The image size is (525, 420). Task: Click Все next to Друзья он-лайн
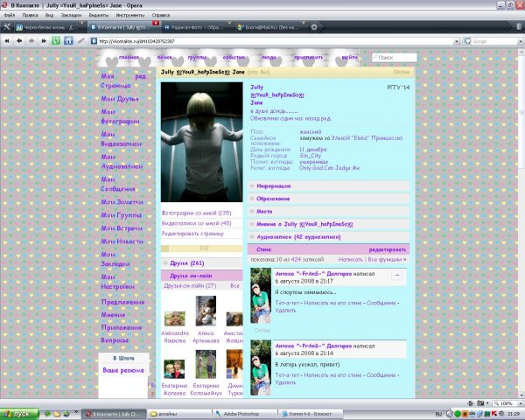[234, 286]
